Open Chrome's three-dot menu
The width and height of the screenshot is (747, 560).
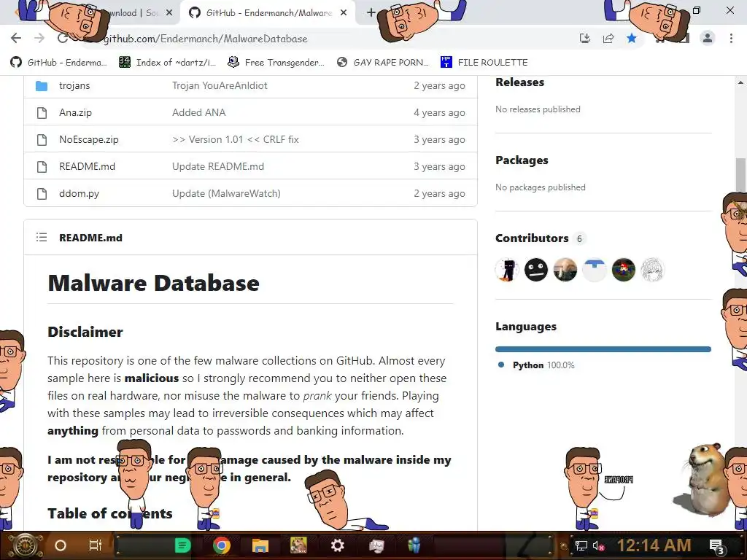pyautogui.click(x=731, y=38)
